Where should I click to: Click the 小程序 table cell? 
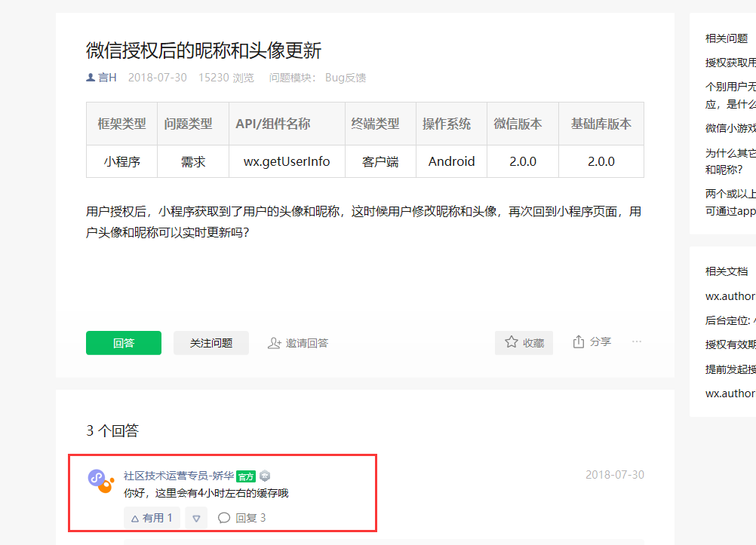coord(122,161)
